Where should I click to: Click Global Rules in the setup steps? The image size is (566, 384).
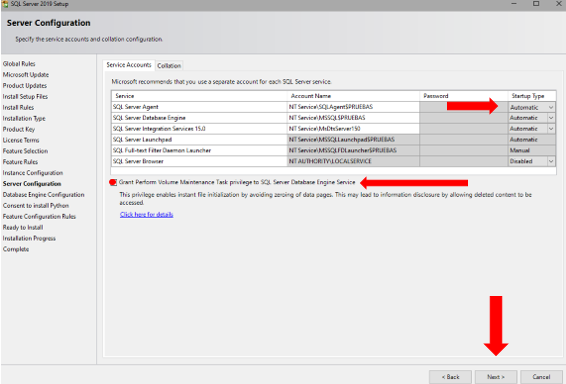[x=19, y=64]
